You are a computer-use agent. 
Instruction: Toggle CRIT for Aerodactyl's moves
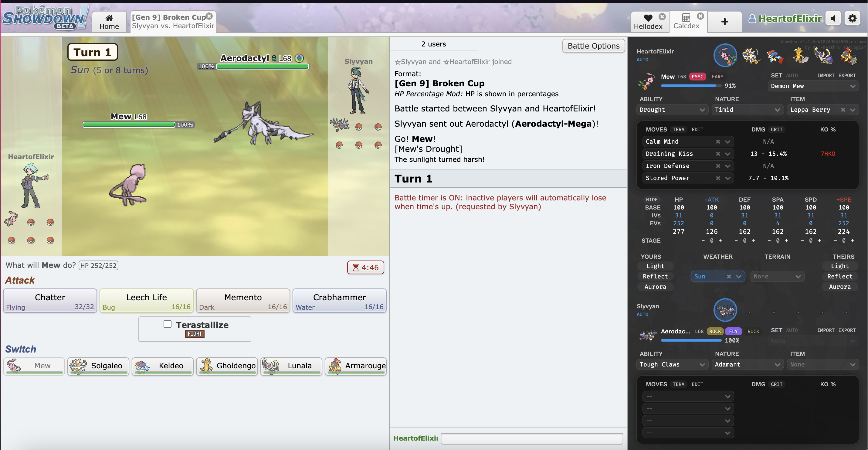pos(776,384)
